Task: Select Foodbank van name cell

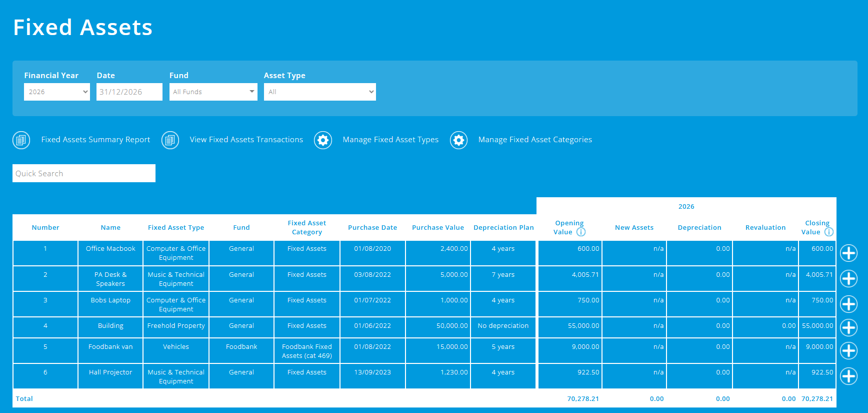Action: coord(110,351)
